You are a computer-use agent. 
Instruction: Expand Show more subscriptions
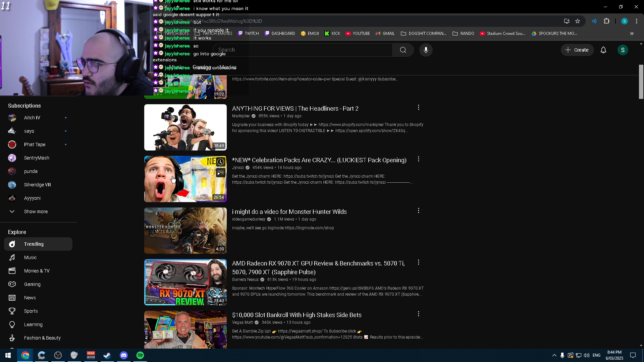point(35,211)
